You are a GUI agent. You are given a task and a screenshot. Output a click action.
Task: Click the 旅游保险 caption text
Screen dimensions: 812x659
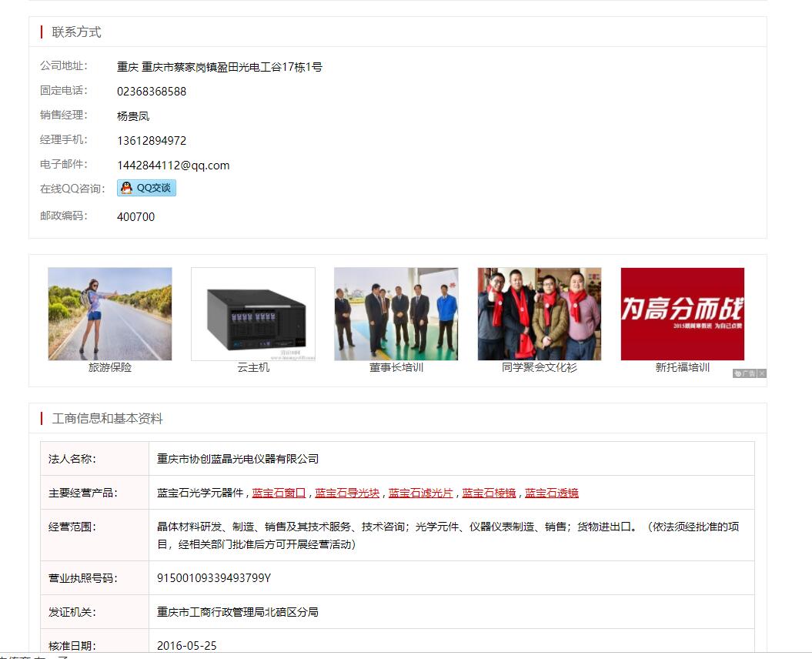[110, 368]
